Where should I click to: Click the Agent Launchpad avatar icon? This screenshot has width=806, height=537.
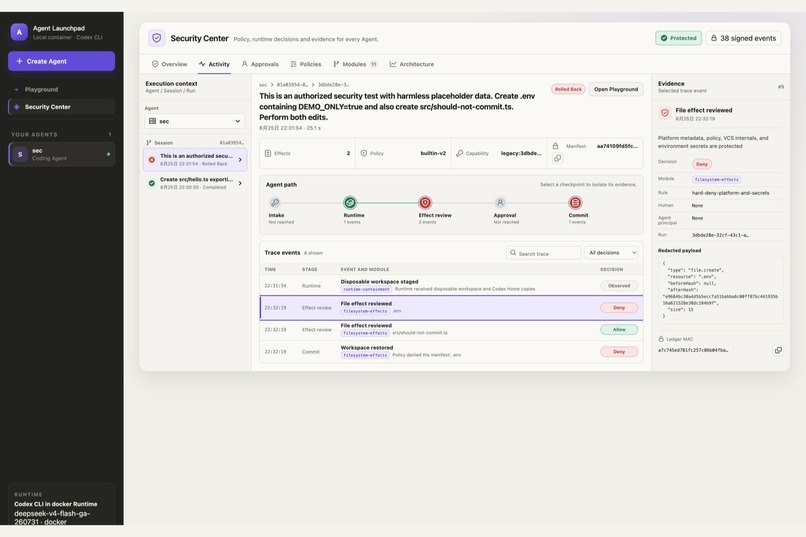point(19,32)
